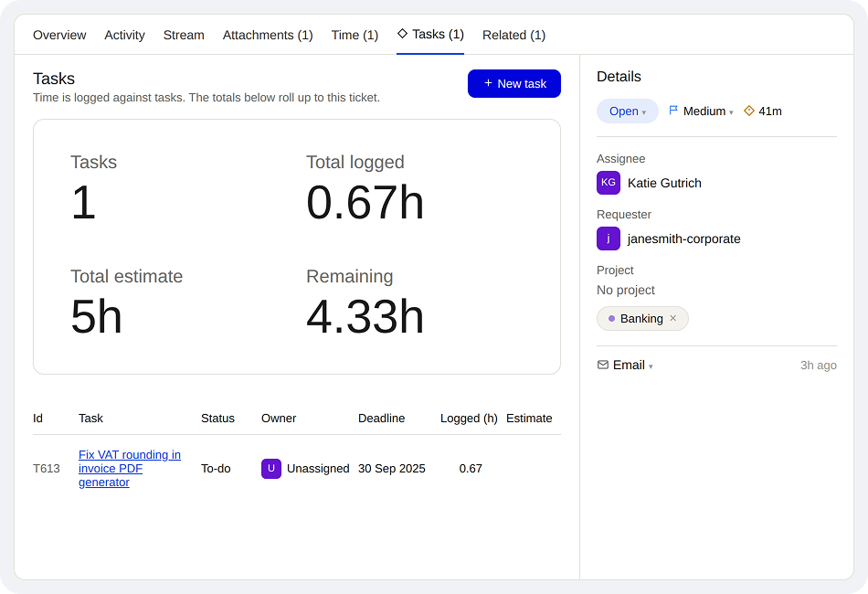Click requester janesmith-corporate

[683, 239]
